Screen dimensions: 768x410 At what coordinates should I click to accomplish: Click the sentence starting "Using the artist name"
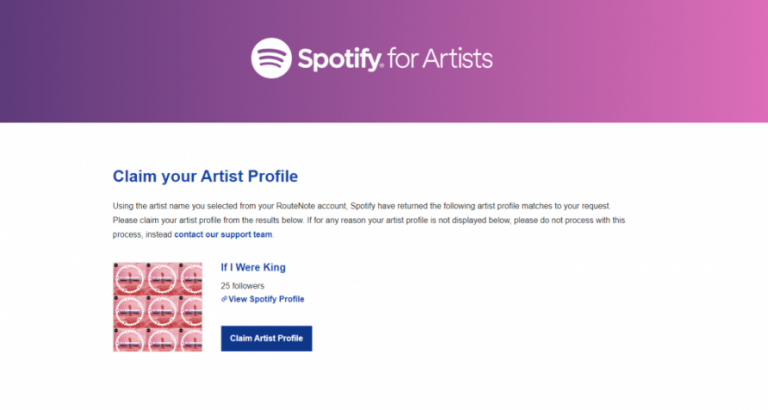(x=362, y=206)
